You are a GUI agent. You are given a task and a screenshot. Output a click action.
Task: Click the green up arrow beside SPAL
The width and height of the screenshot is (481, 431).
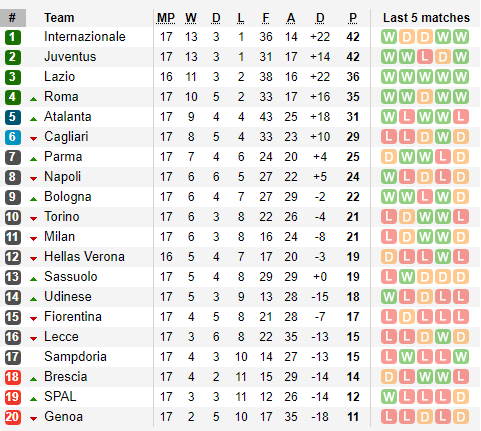33,399
